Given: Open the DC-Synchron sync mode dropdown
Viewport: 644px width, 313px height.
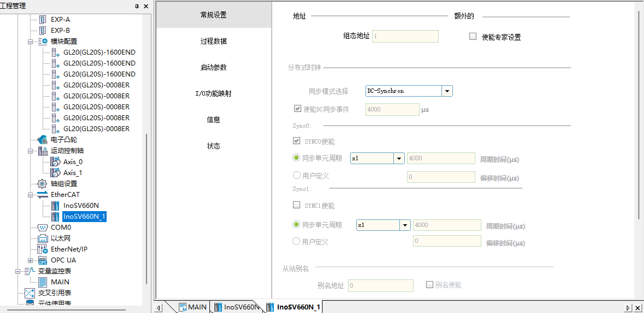Looking at the screenshot, I should tap(447, 91).
